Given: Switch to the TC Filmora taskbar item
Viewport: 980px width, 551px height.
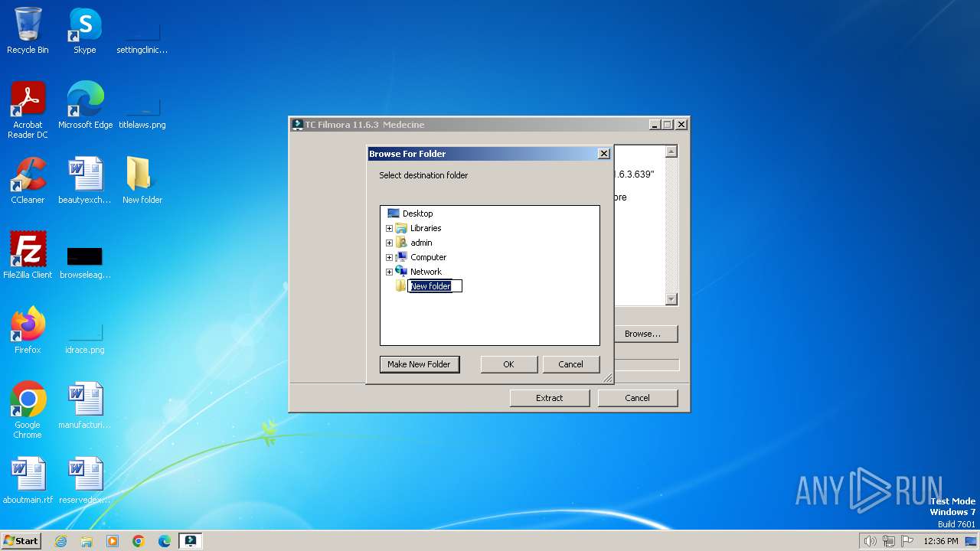Looking at the screenshot, I should [x=191, y=541].
